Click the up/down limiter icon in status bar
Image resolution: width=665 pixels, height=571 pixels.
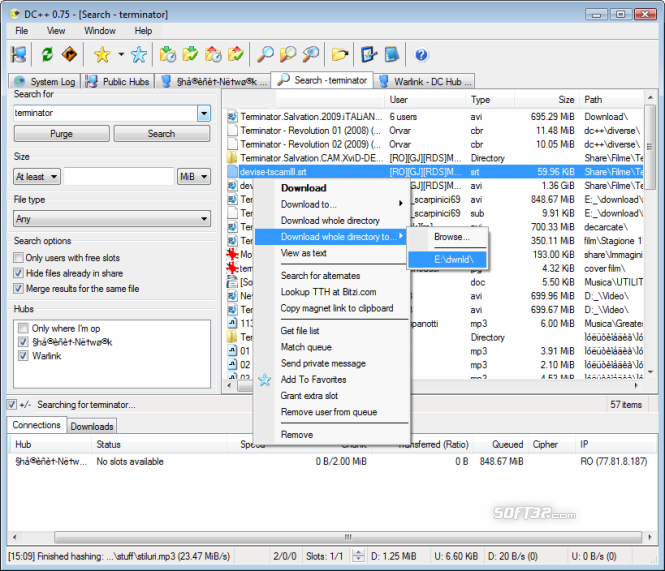358,556
